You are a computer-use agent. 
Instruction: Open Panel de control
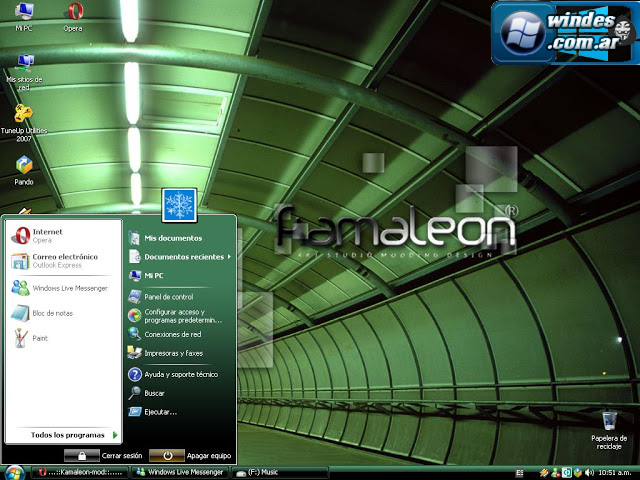(180, 297)
